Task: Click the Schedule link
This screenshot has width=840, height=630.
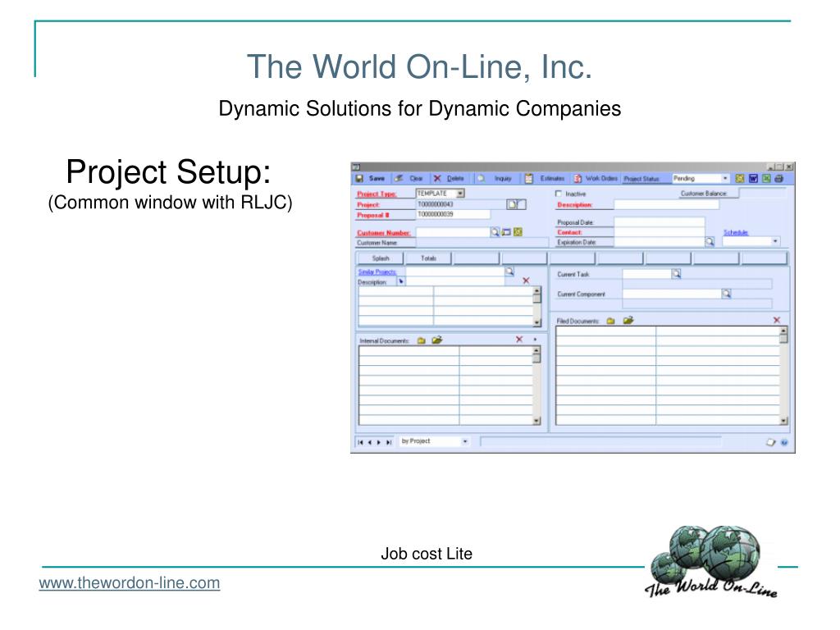Action: coord(736,232)
